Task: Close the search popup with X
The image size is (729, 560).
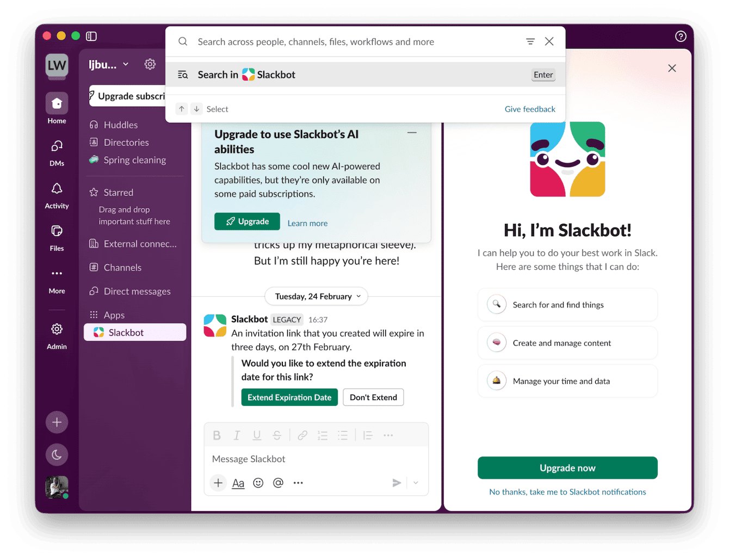Action: click(549, 41)
